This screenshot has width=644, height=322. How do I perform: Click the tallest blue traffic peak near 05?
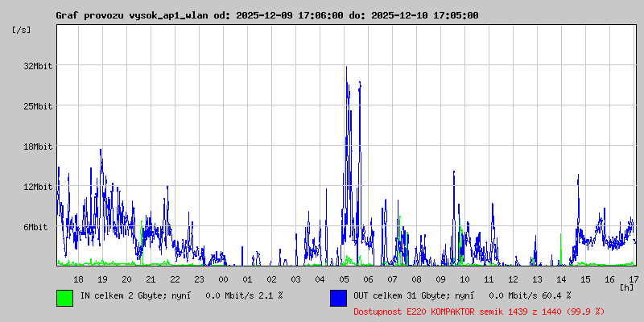346,68
